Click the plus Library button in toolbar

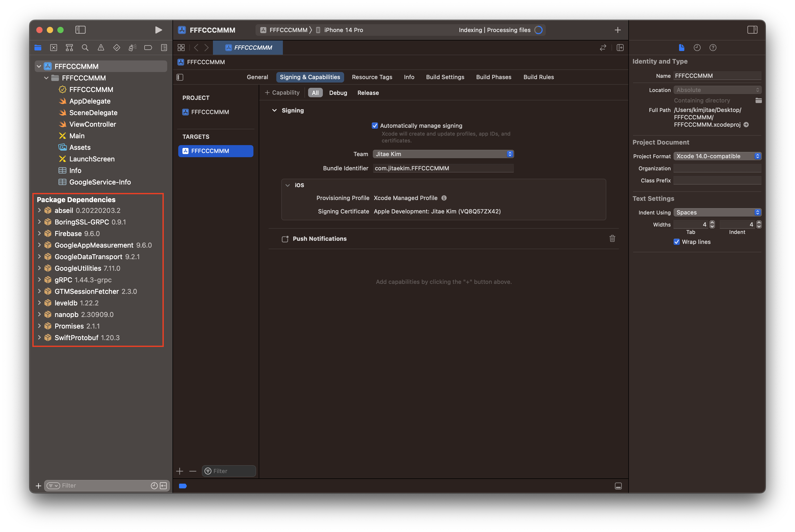(x=618, y=30)
